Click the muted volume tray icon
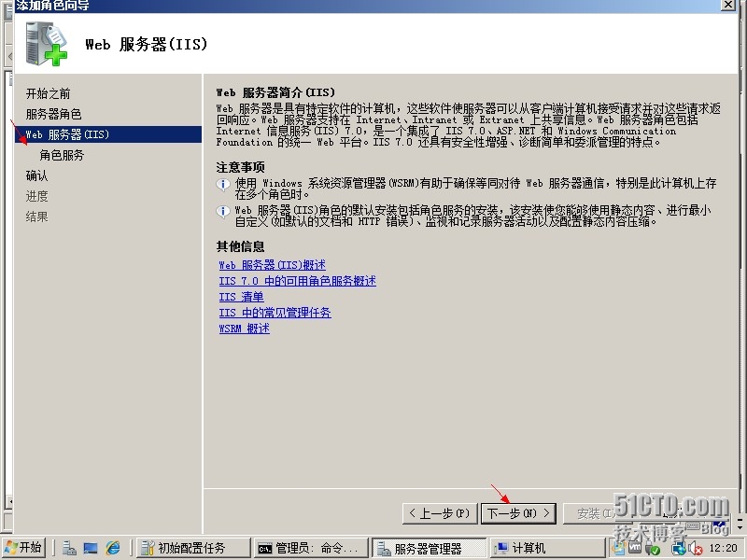 click(x=696, y=549)
